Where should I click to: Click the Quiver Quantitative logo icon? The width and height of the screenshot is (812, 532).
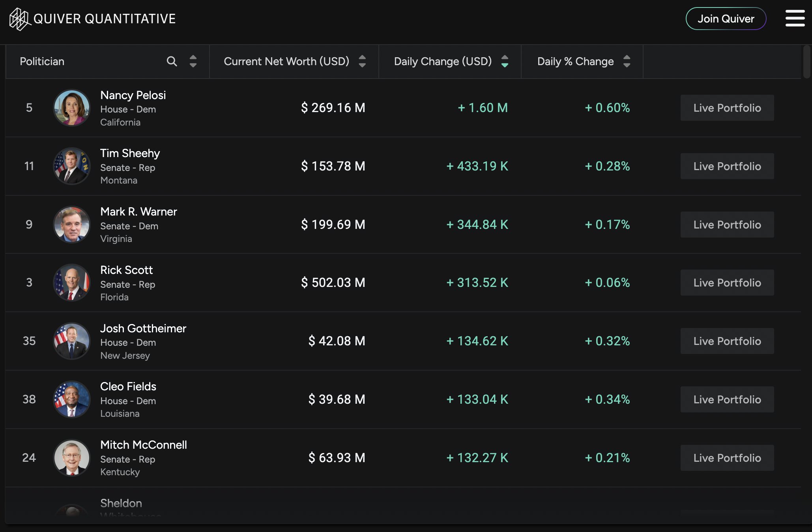[x=20, y=19]
